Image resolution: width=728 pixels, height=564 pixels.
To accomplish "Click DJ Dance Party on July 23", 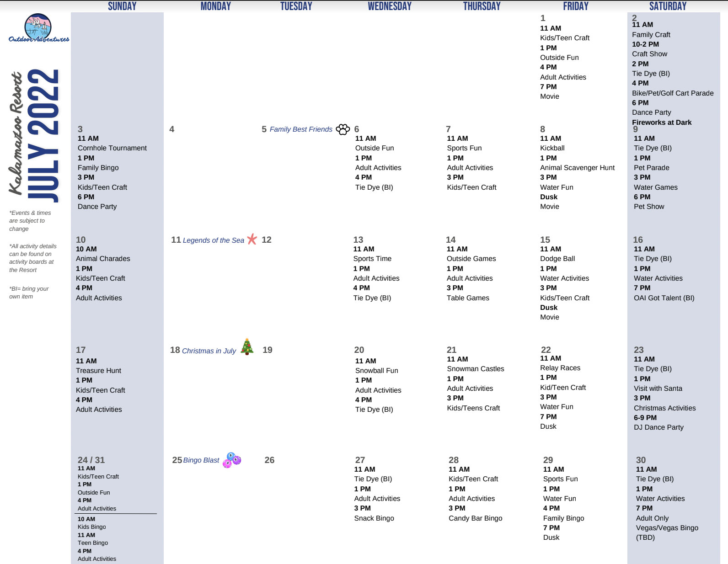I will point(658,427).
